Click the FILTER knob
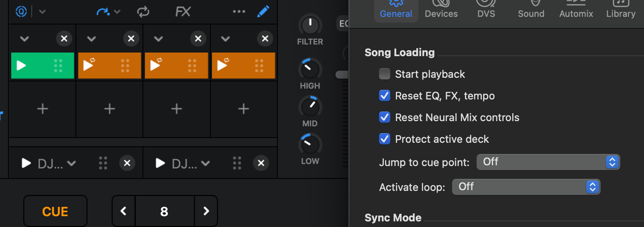This screenshot has height=227, width=644. coord(310,25)
